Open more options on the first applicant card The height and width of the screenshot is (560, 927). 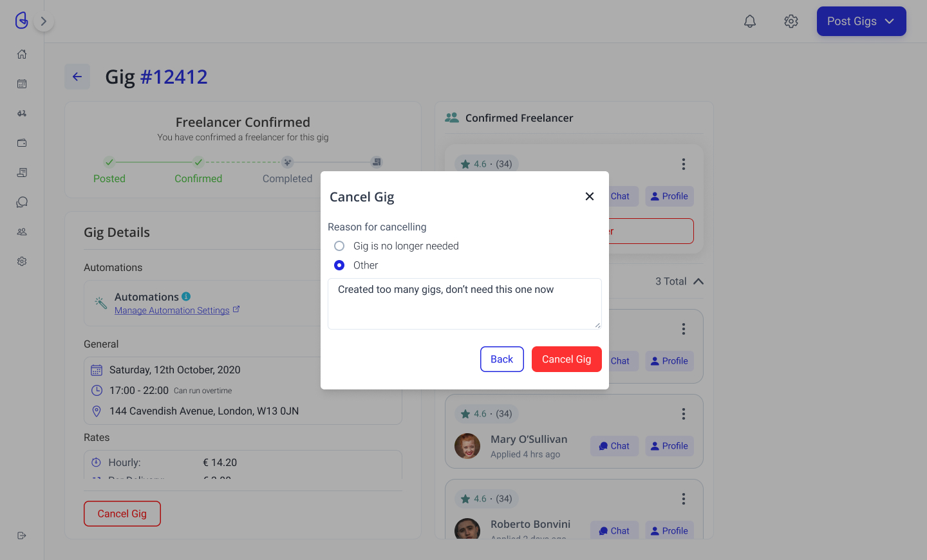click(684, 329)
